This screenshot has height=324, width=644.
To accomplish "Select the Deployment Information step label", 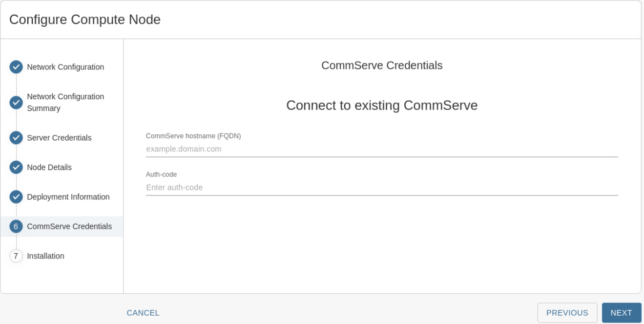I will click(x=68, y=197).
